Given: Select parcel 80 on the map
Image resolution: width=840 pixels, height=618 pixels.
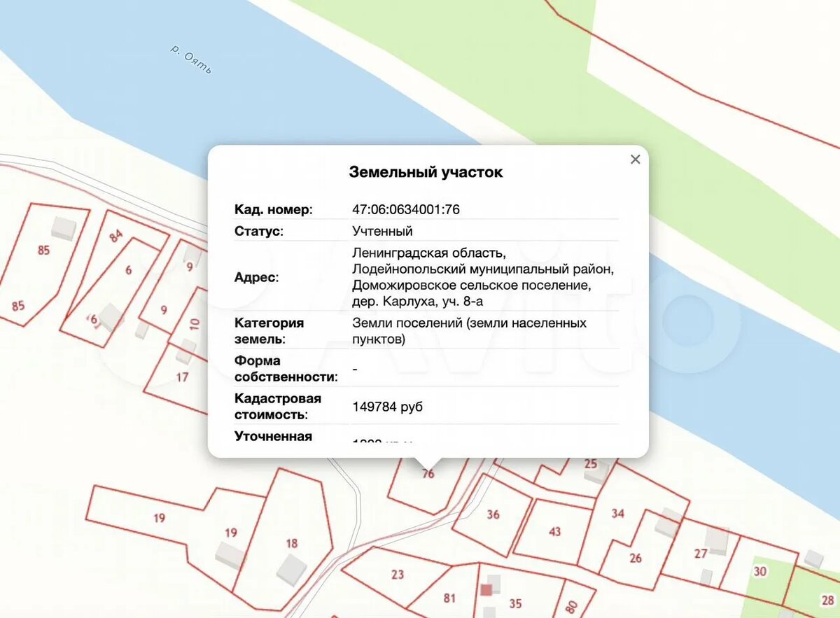Looking at the screenshot, I should click(x=570, y=606).
